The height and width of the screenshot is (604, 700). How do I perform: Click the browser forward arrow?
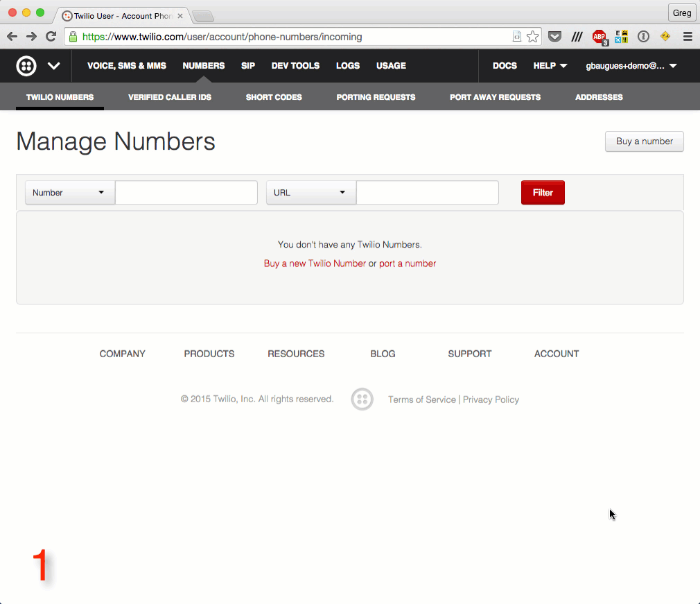(x=31, y=37)
